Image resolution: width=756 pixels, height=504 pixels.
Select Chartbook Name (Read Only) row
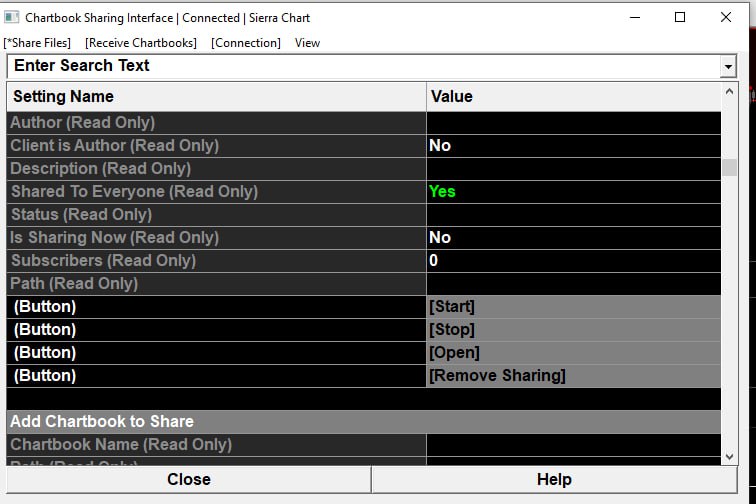point(364,445)
